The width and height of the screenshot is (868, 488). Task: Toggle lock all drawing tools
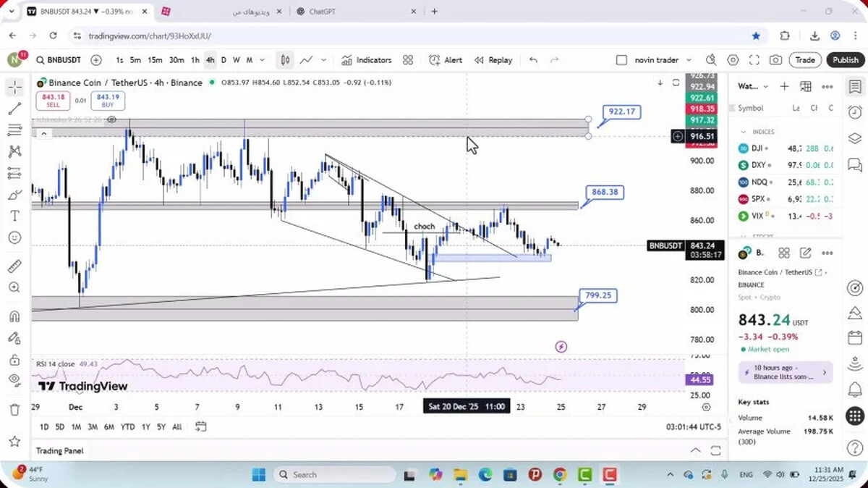click(14, 359)
